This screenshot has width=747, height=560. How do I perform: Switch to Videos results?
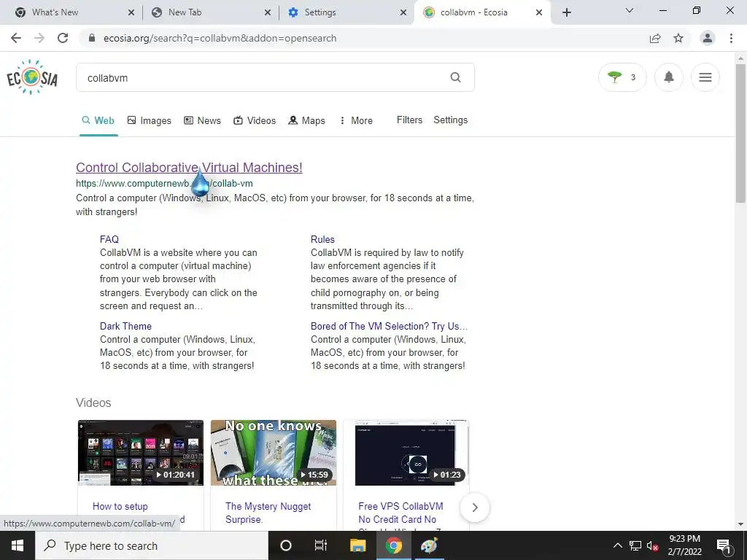pos(255,120)
